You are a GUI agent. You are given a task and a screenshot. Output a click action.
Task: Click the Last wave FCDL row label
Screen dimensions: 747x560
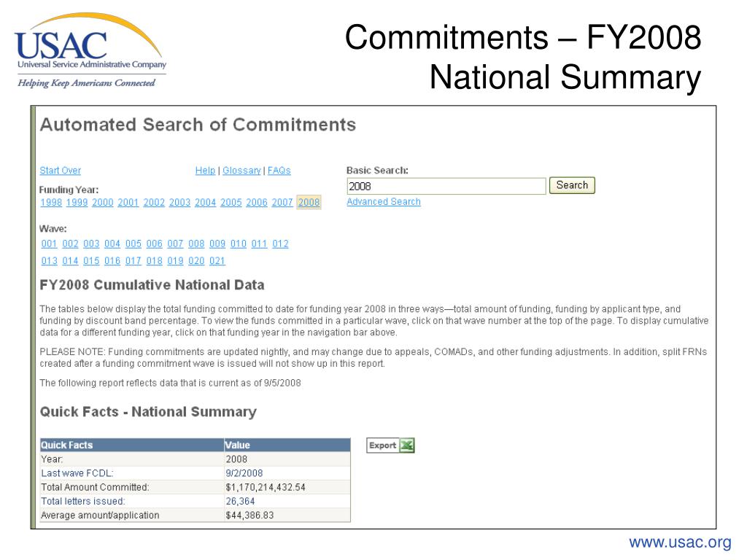click(77, 473)
